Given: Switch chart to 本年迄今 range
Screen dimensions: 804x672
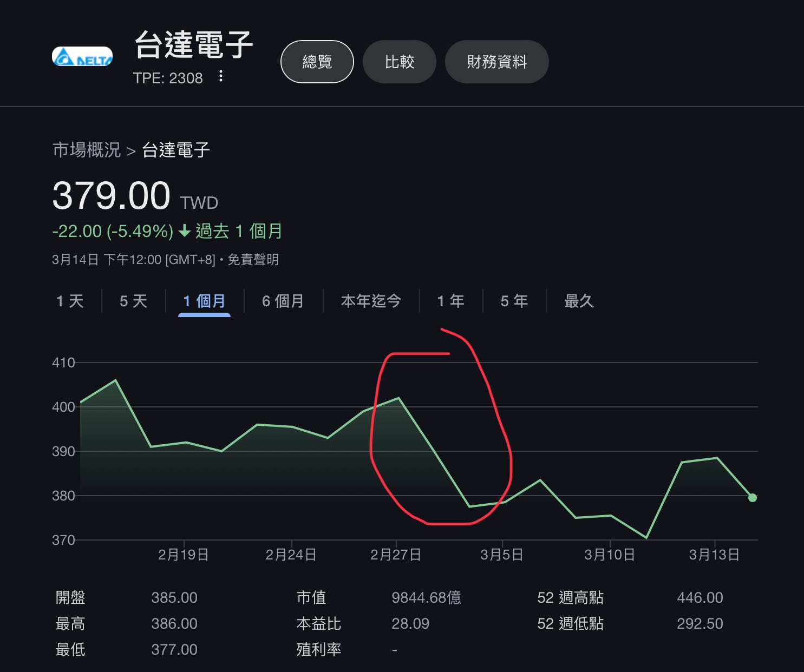Looking at the screenshot, I should (371, 301).
